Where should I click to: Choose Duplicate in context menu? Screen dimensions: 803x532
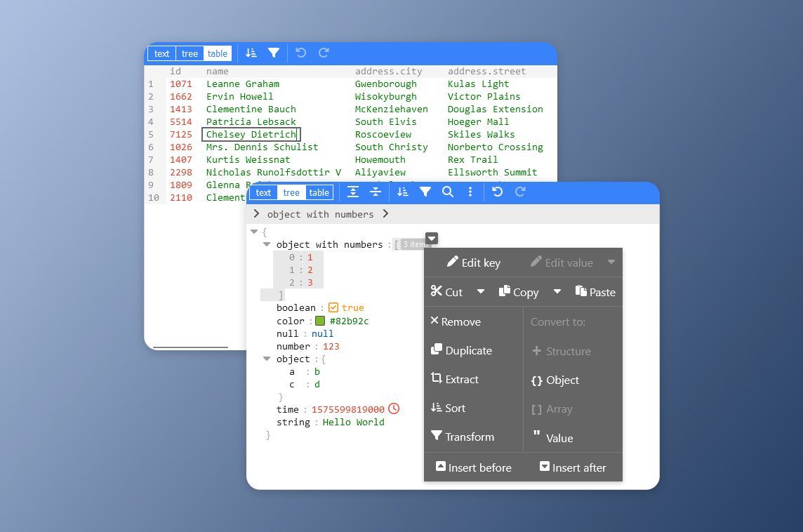(461, 350)
